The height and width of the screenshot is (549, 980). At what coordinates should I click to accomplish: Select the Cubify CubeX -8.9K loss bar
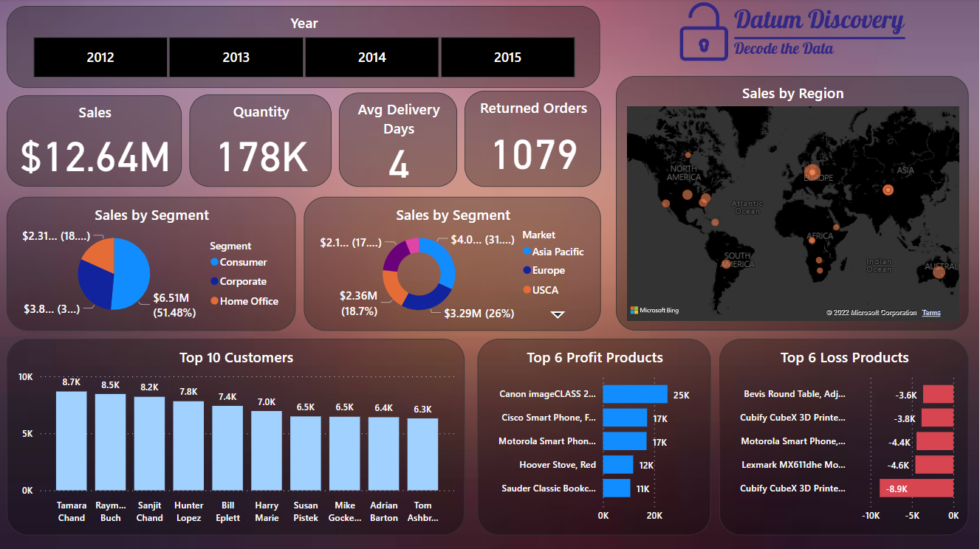(x=916, y=488)
